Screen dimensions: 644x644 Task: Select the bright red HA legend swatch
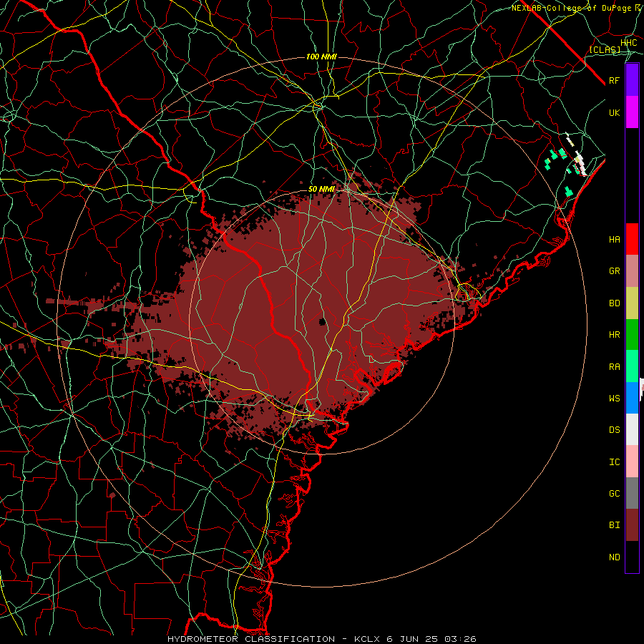(632, 239)
